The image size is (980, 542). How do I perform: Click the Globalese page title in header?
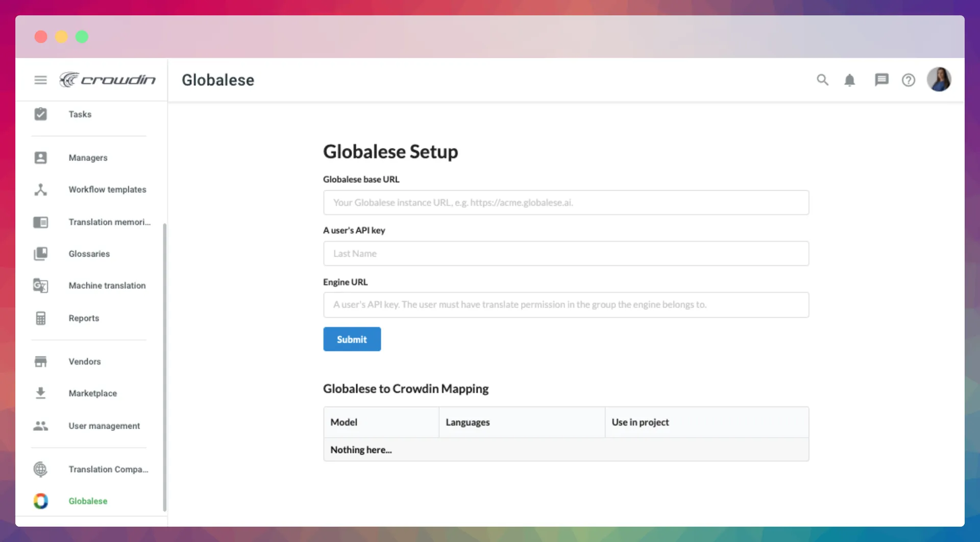pyautogui.click(x=218, y=80)
